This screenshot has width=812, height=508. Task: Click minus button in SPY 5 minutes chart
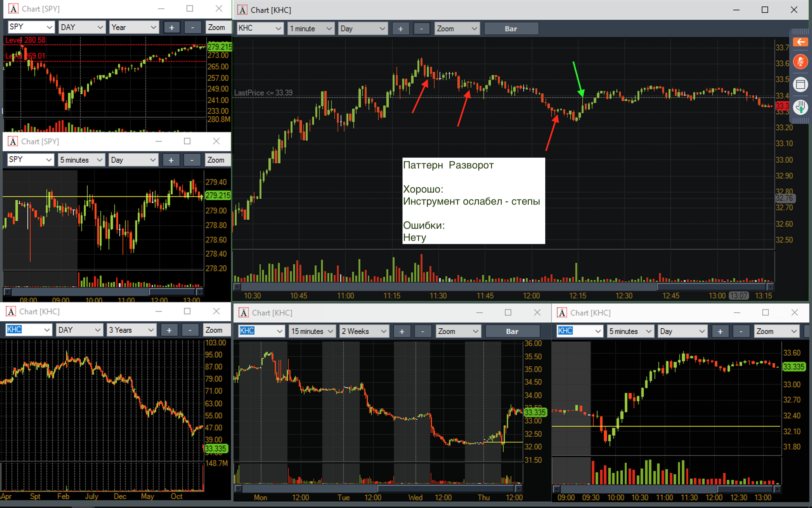pos(192,160)
